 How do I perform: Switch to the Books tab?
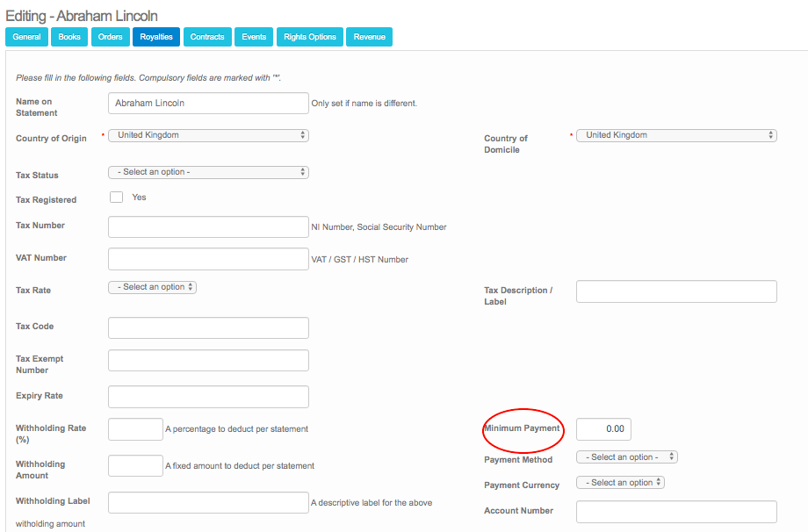[69, 37]
